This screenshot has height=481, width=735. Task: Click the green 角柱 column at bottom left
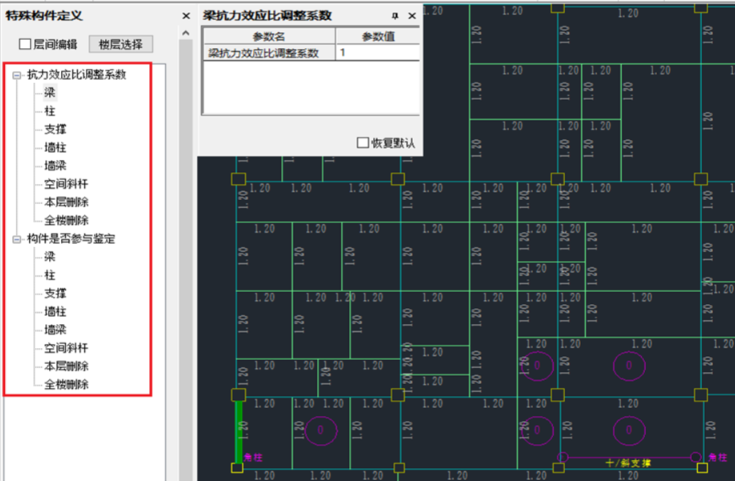click(x=238, y=430)
